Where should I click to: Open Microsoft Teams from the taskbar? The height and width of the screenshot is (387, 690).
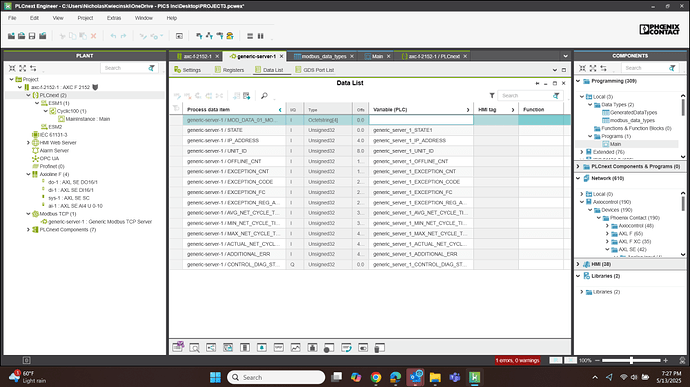pos(455,377)
